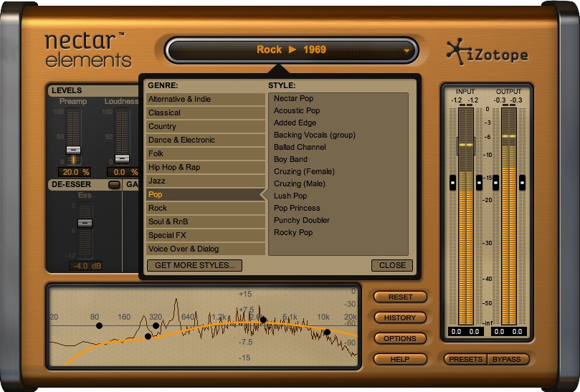Click GET MORE STYLES button
This screenshot has height=392, width=580.
[x=194, y=266]
